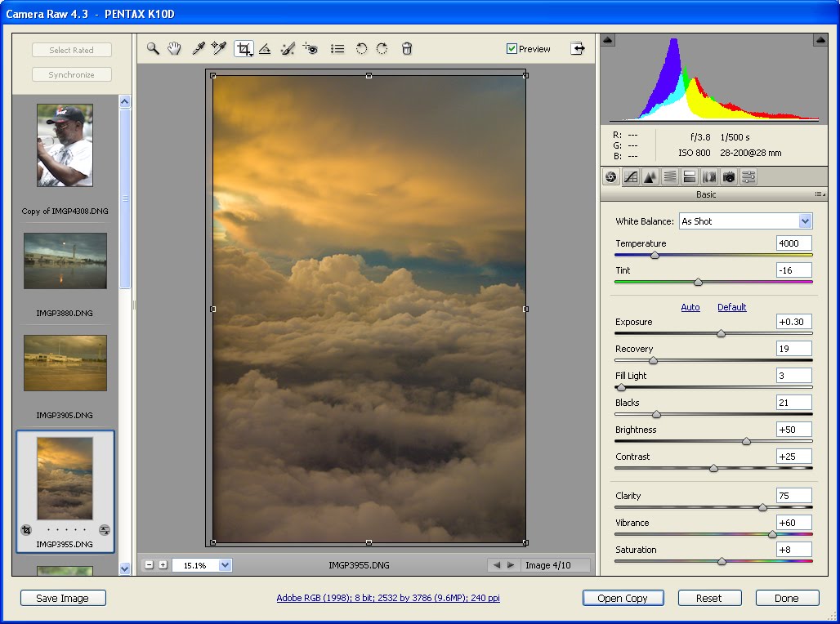Choose the Retouch brush tool
Image resolution: width=840 pixels, height=624 pixels.
(x=288, y=49)
